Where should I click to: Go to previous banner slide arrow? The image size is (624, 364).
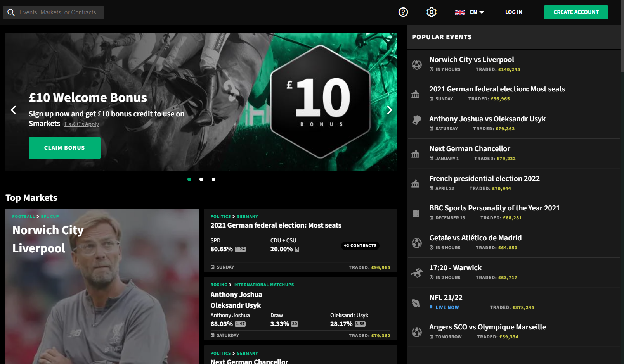point(14,110)
